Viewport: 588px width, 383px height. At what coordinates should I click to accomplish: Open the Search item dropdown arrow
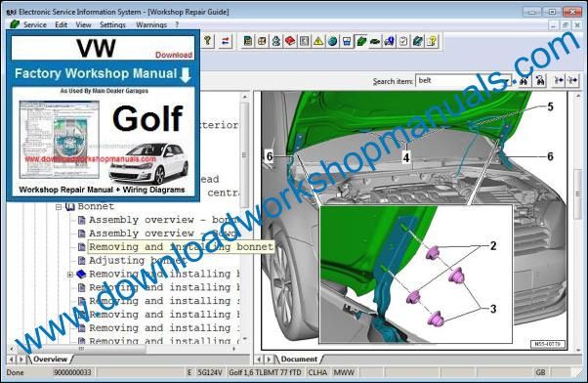[507, 81]
